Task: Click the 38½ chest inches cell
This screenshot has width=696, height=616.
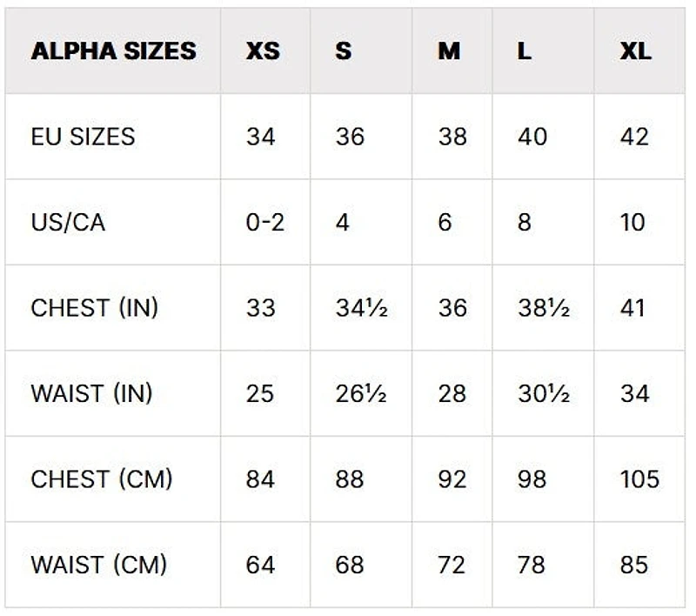Action: (x=543, y=308)
